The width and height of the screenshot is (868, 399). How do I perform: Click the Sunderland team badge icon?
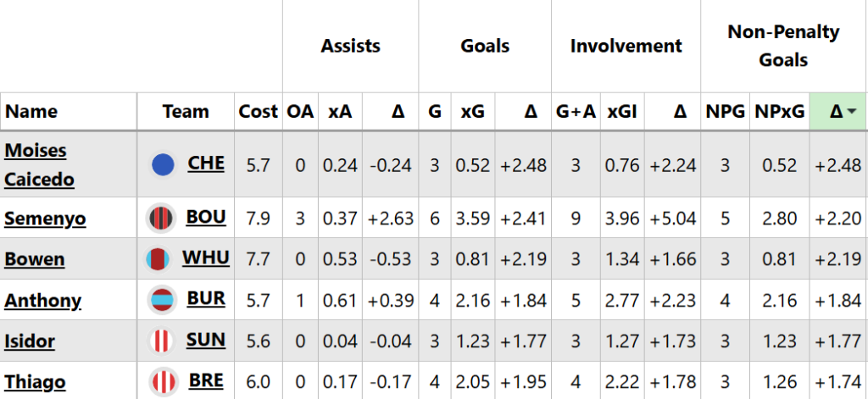pos(161,341)
